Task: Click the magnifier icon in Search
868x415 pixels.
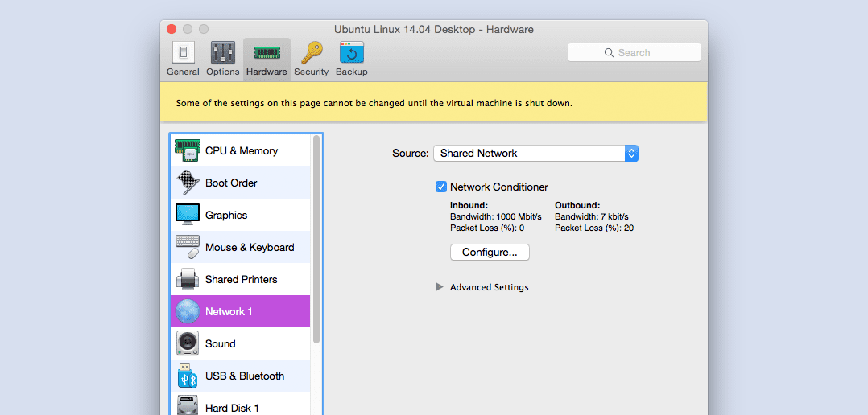Action: 609,52
